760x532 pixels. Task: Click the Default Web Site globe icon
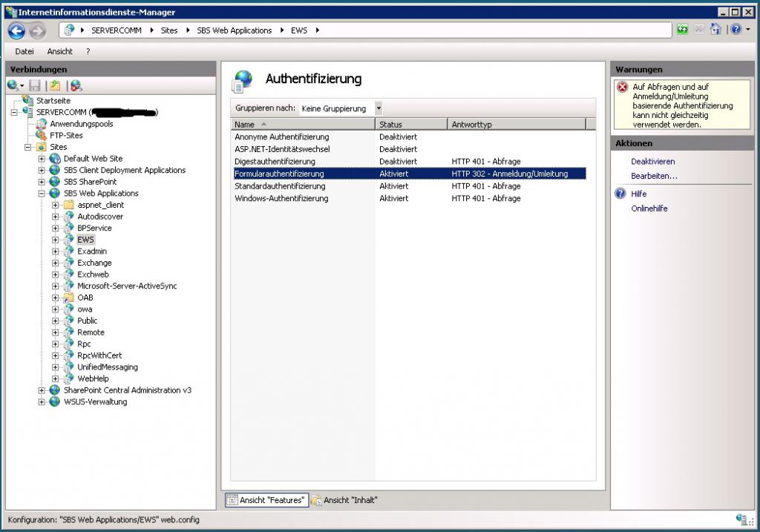pos(55,159)
